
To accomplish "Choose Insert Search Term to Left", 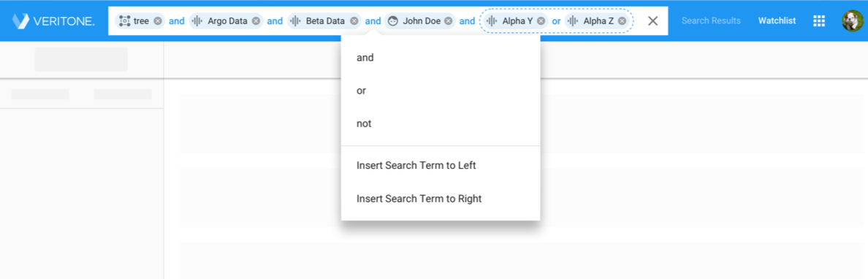I will point(441,166).
